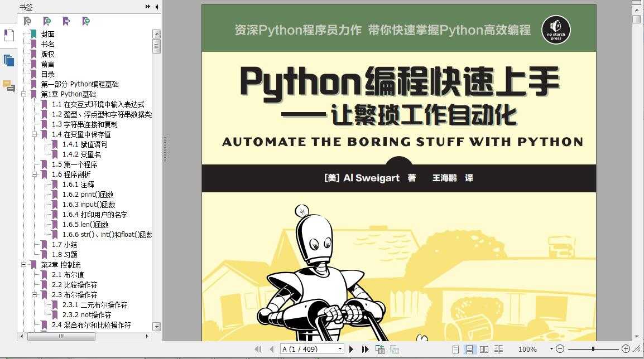Image resolution: width=644 pixels, height=359 pixels.
Task: Select the 书名 bookmark
Action: coord(47,44)
